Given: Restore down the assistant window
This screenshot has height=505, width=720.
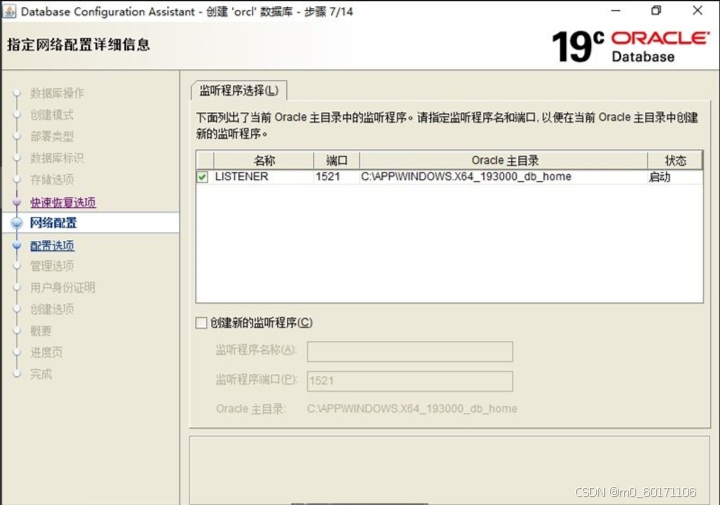Looking at the screenshot, I should point(656,11).
